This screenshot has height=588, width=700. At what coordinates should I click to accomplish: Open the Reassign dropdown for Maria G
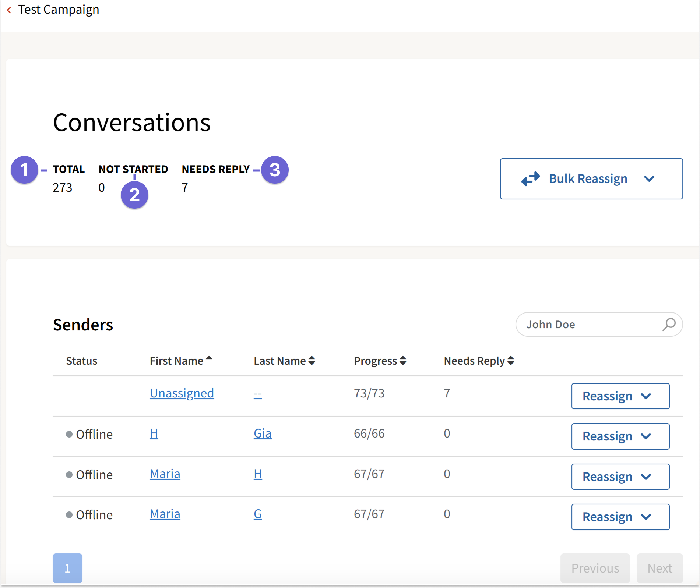pos(620,517)
